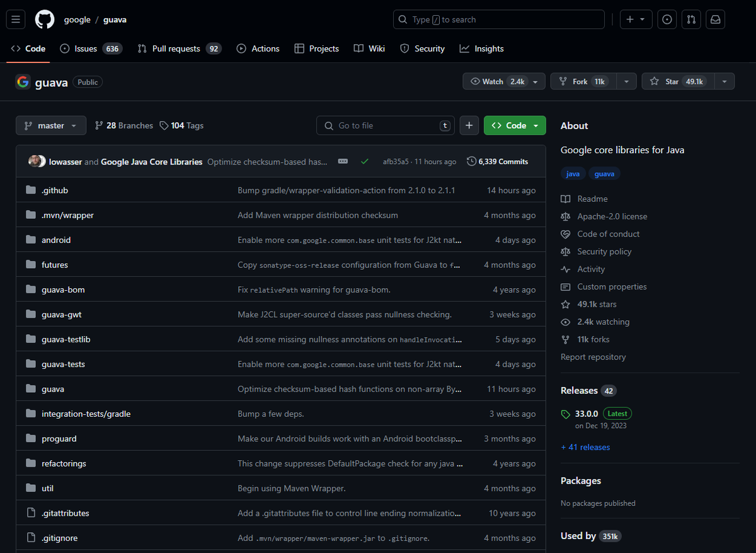Open commit 'Begin using Maven Wrapper.'
756x553 pixels.
click(x=292, y=488)
